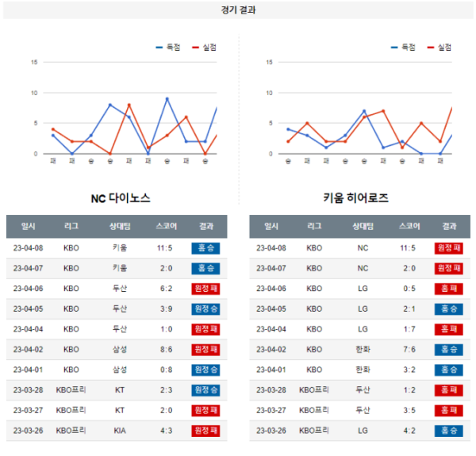Click 스코어 column header in 키움 table
The height and width of the screenshot is (456, 476).
coord(409,226)
